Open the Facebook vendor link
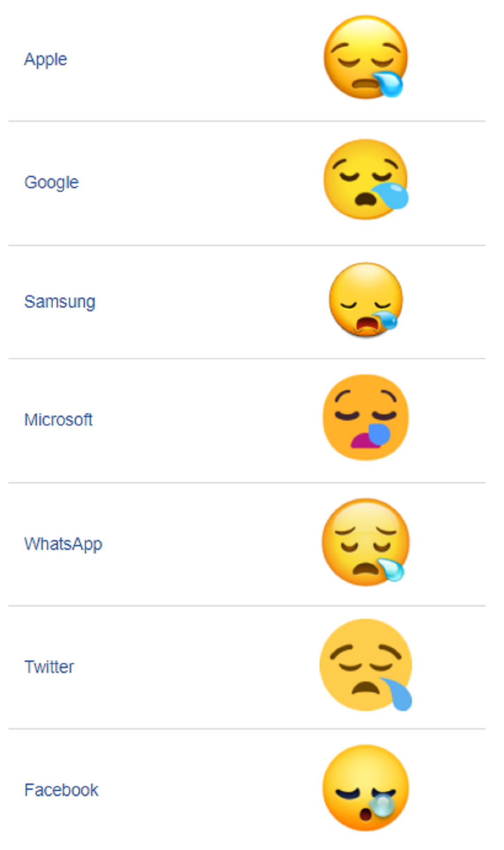This screenshot has height=850, width=504. click(62, 790)
